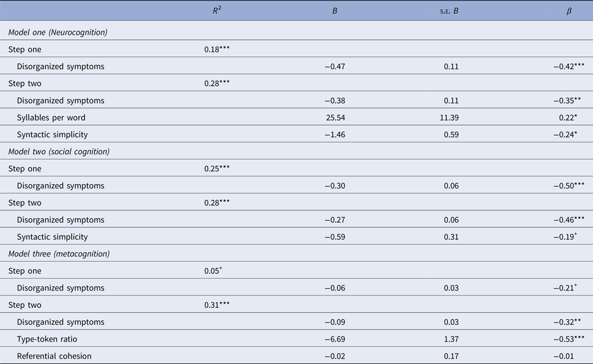Click the Syllables per word row label
Image resolution: width=593 pixels, height=364 pixels.
[x=51, y=117]
